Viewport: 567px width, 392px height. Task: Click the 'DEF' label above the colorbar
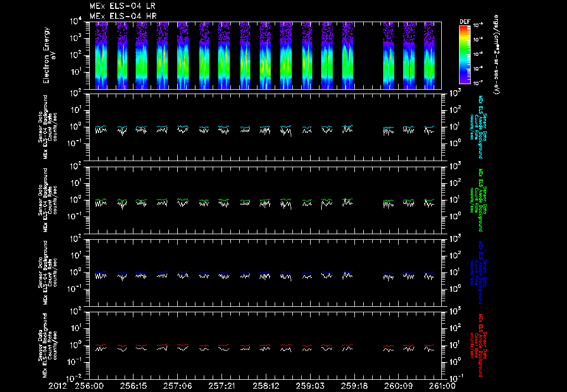pyautogui.click(x=465, y=22)
